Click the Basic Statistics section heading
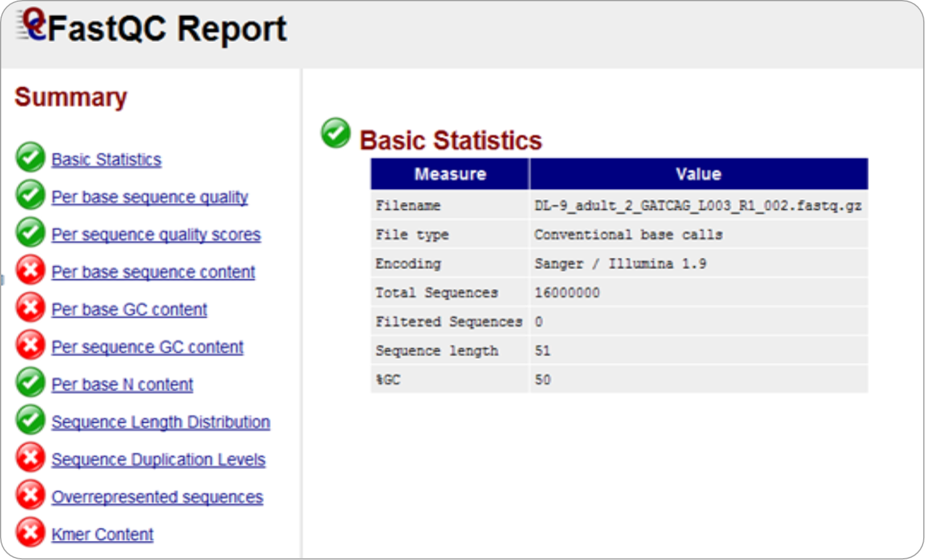This screenshot has height=560, width=925. click(x=451, y=140)
